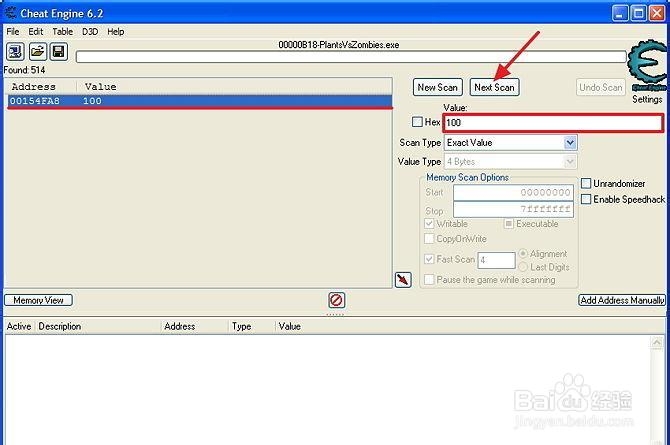Click the Undo Scan button
The width and height of the screenshot is (670, 445).
coord(601,87)
